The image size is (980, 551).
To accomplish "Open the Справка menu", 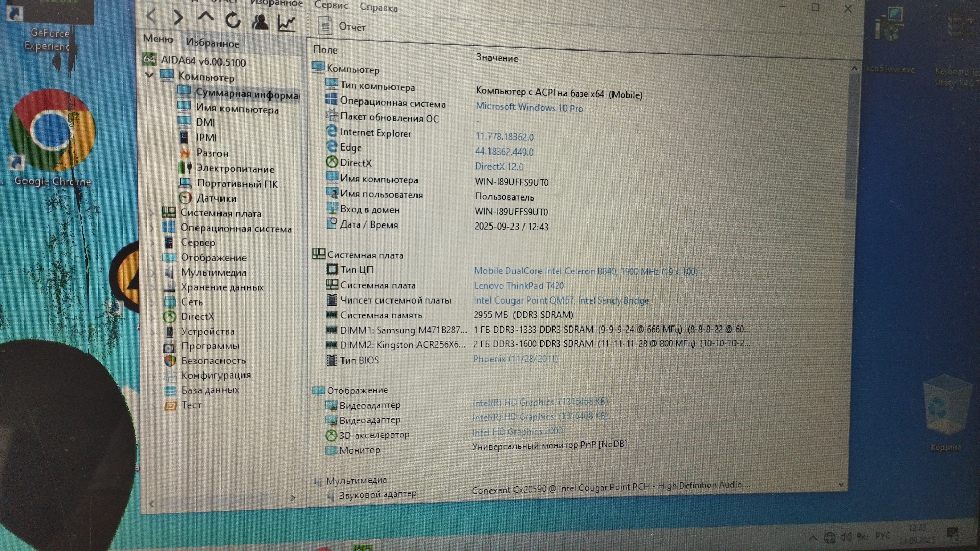I will (378, 7).
